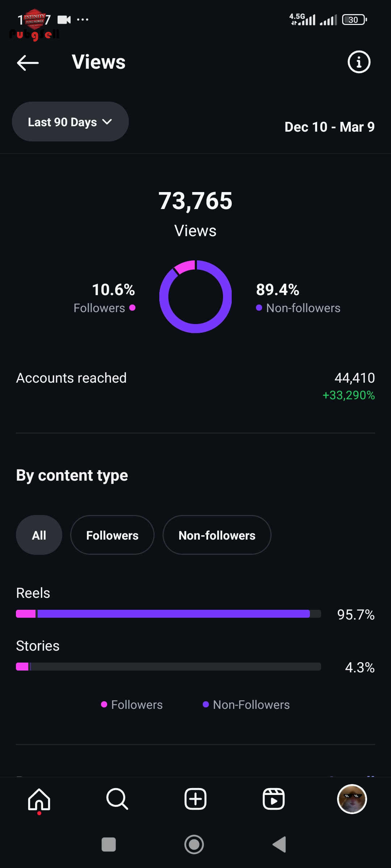Tap the Android back triangle button
391x868 pixels.
point(279,844)
